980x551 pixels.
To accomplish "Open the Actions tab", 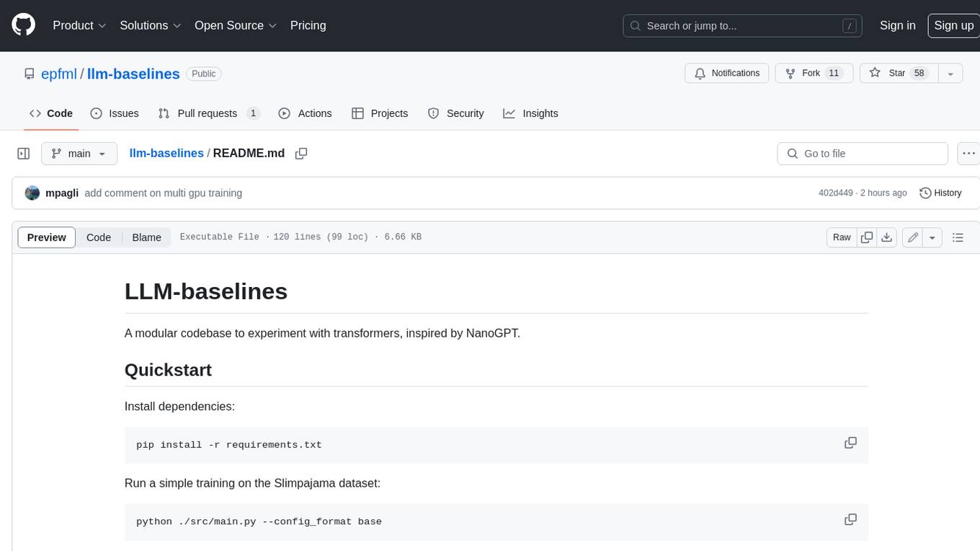I will tap(305, 113).
